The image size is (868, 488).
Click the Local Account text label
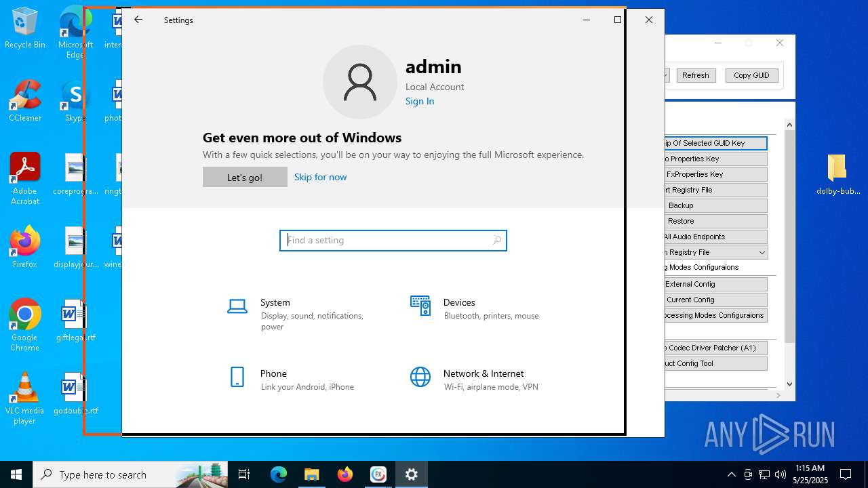435,87
